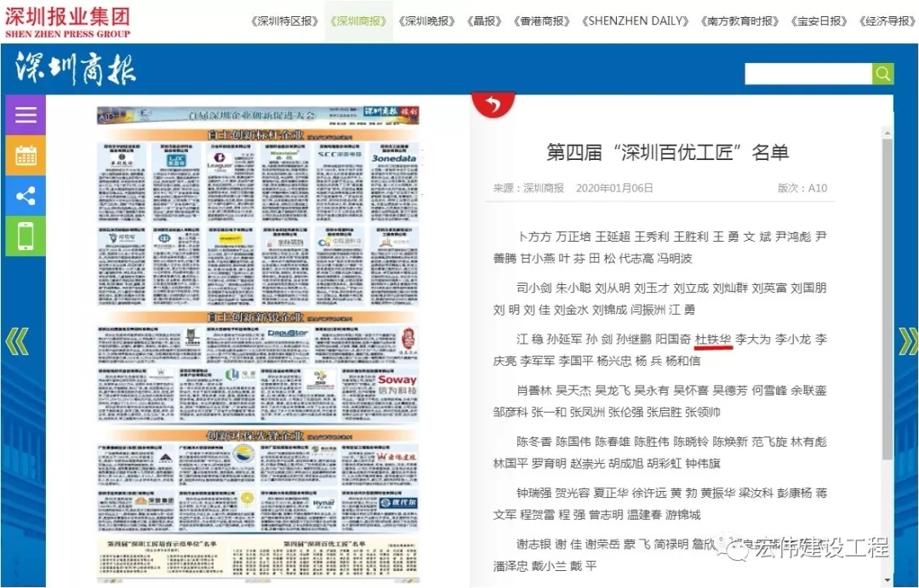Open 《南方教育时报》 tab
919x588 pixels.
pos(739,21)
